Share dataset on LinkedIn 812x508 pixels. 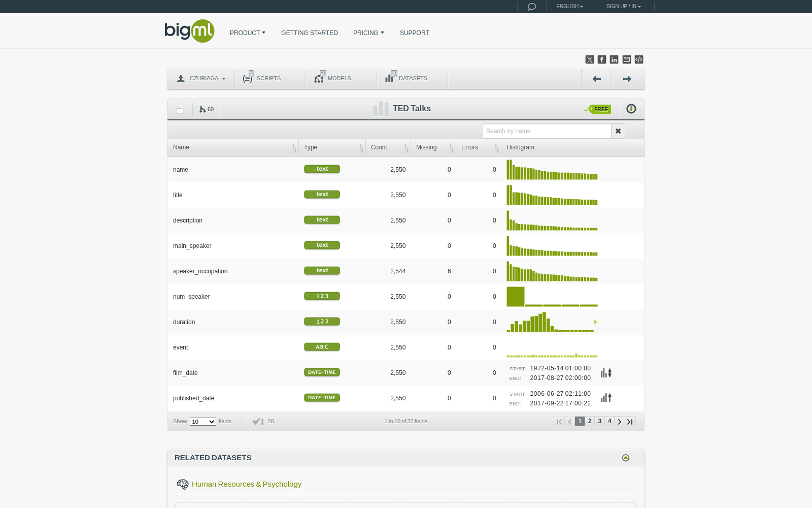coord(614,59)
